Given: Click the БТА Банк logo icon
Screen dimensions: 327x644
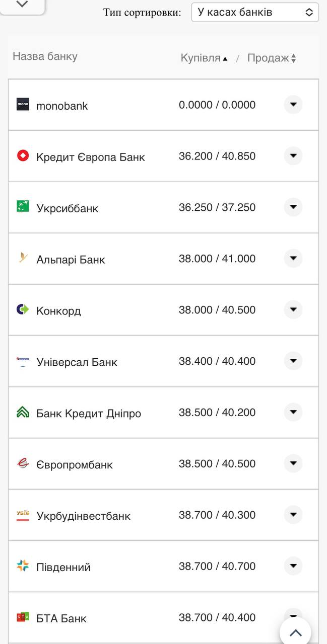Looking at the screenshot, I should [22, 618].
